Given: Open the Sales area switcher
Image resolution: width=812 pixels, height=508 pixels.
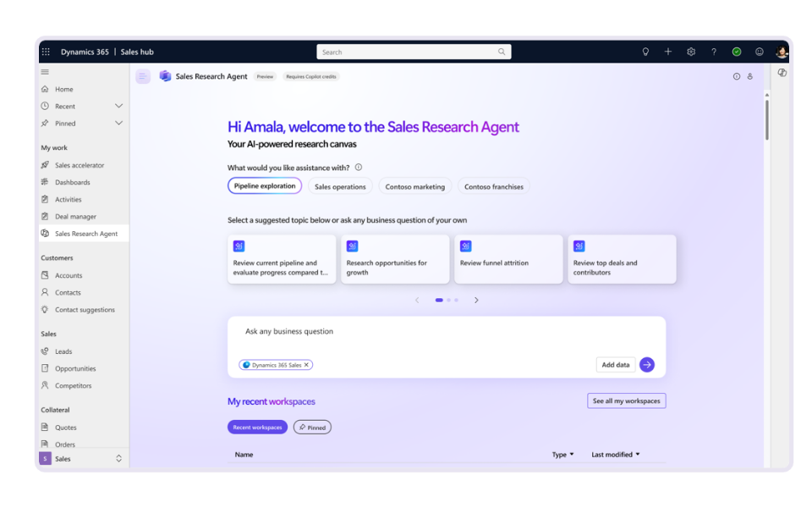Looking at the screenshot, I should coord(83,459).
